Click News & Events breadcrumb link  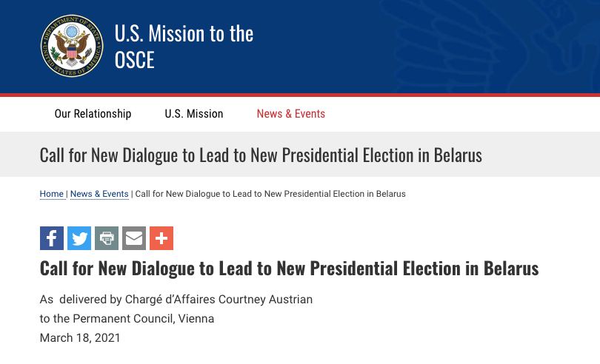(99, 194)
